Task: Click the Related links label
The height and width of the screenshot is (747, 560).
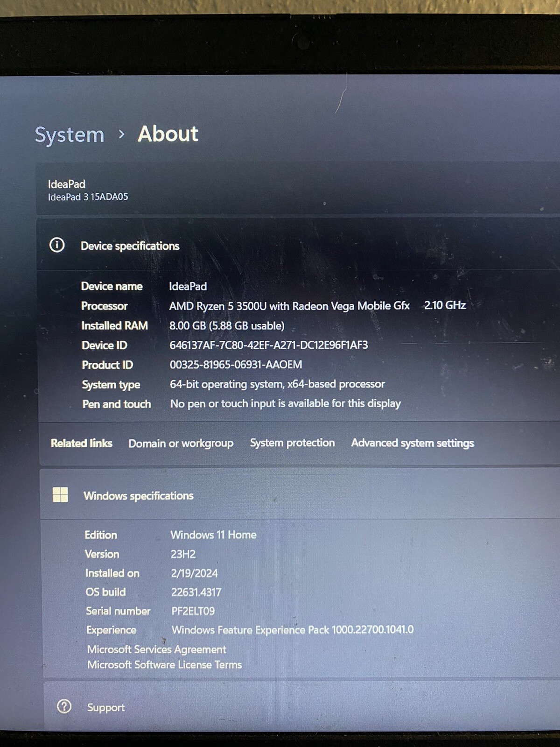Action: tap(82, 443)
